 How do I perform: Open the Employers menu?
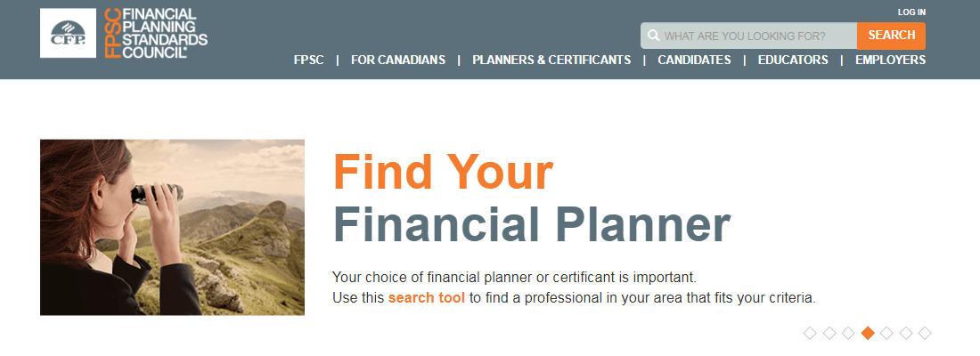[x=890, y=60]
